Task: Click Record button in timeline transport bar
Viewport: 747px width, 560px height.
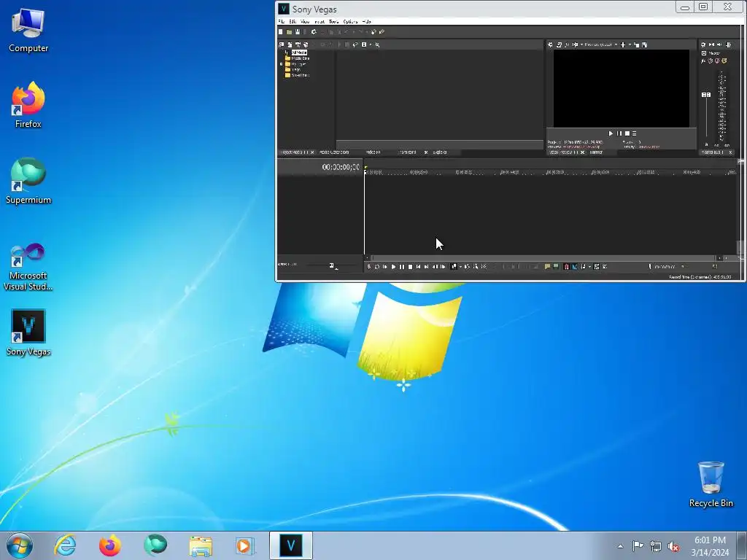Action: tap(368, 267)
